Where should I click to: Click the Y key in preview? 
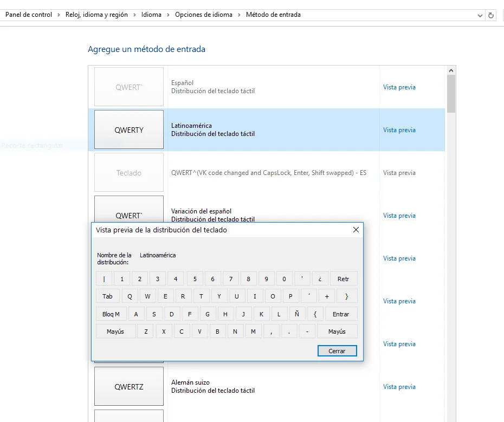point(219,296)
